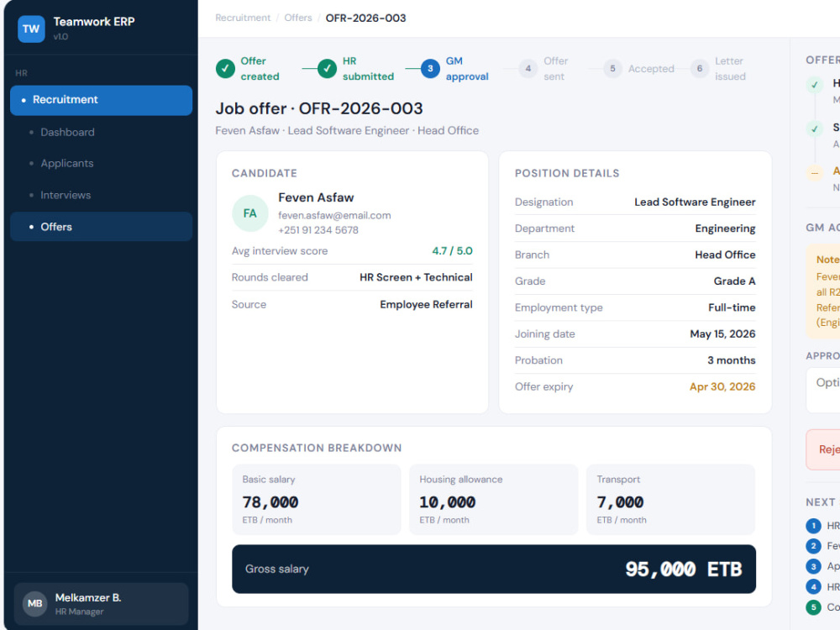Click the Grade A value
This screenshot has height=630, width=840.
click(734, 281)
